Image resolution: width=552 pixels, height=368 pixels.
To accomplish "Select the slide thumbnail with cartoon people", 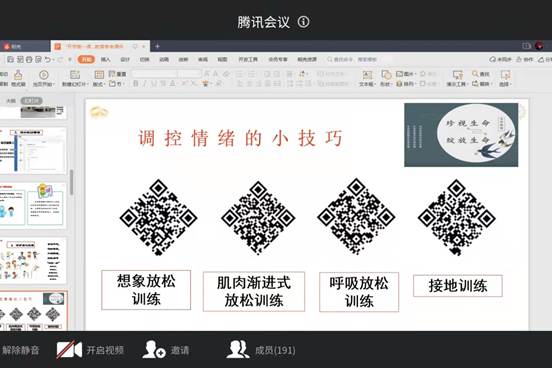I will coord(33,260).
